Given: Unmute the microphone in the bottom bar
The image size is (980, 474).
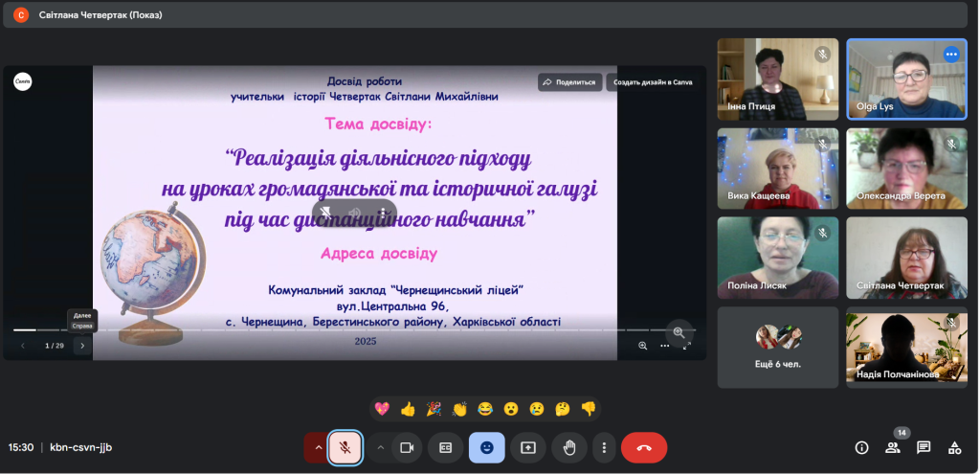Looking at the screenshot, I should point(345,448).
